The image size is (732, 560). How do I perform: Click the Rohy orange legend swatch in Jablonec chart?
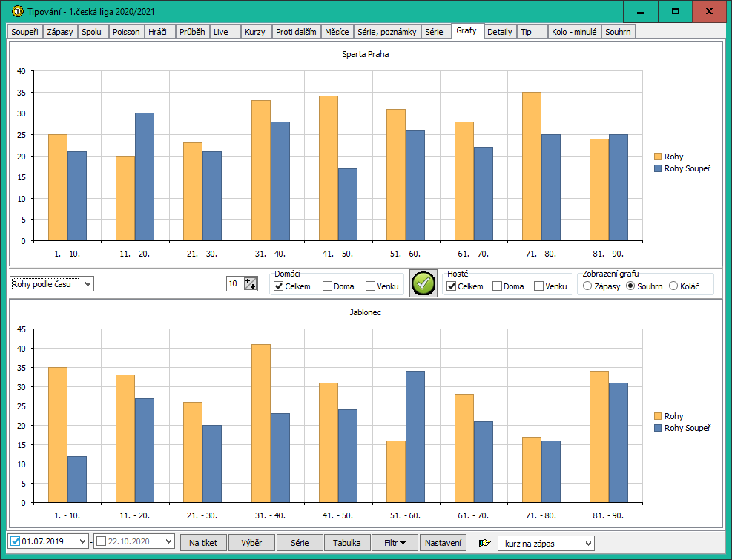tap(658, 416)
